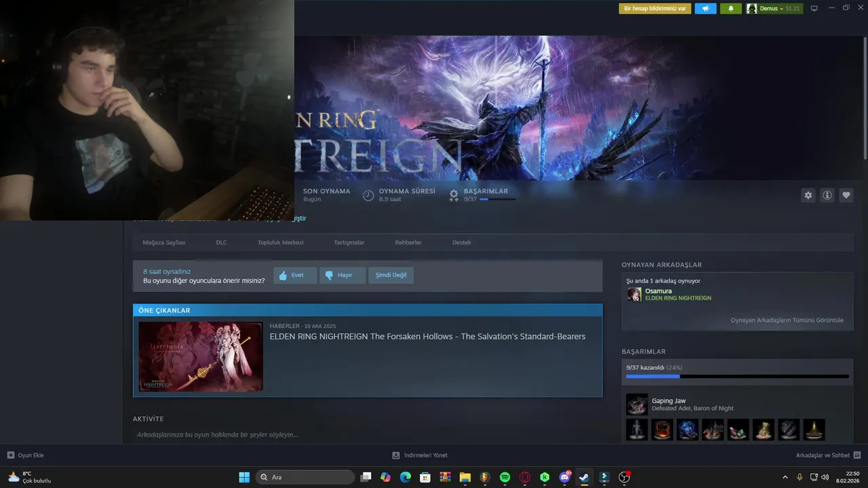Open The Forsaken Hollows news headline
This screenshot has height=488, width=868.
point(427,336)
